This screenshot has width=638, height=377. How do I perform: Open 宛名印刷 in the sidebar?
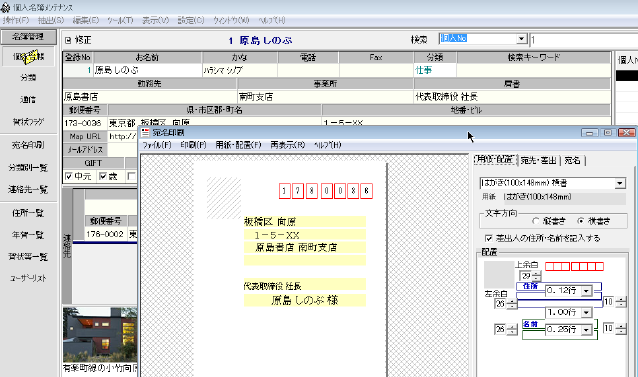point(28,145)
